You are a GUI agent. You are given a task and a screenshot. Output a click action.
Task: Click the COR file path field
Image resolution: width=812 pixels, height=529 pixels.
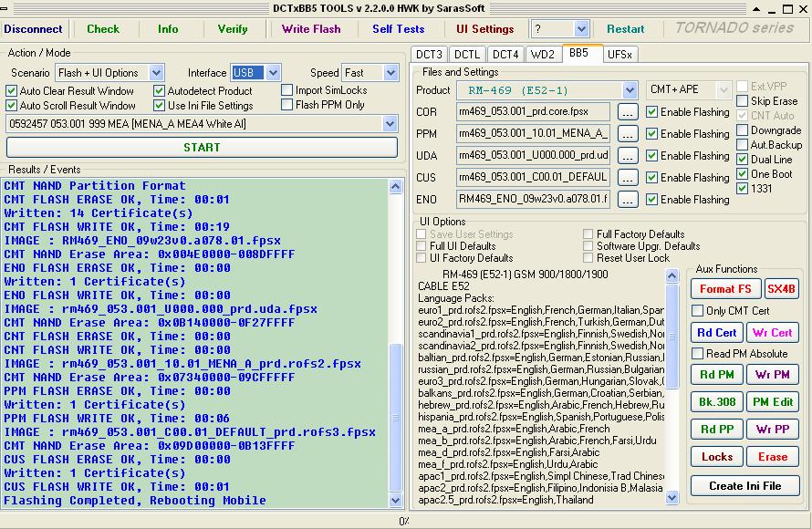pyautogui.click(x=534, y=112)
